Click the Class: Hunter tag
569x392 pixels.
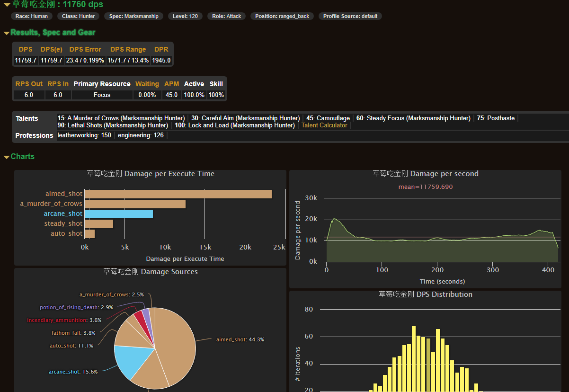79,16
